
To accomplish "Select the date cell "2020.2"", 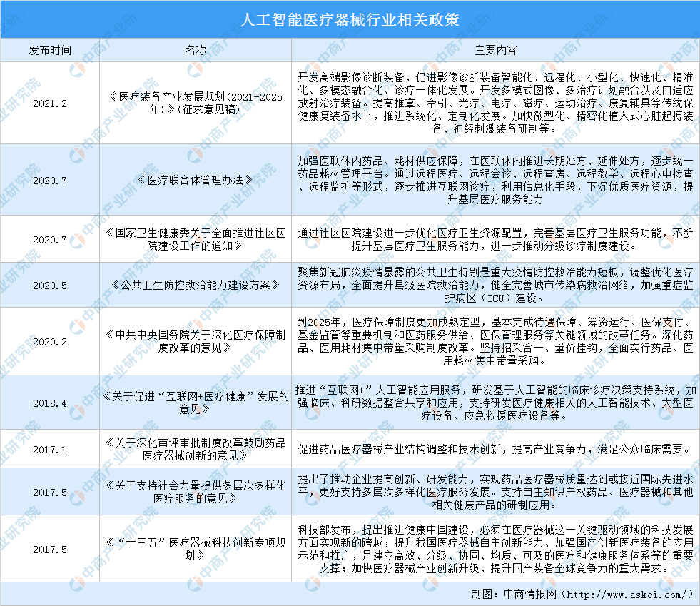I will point(50,342).
